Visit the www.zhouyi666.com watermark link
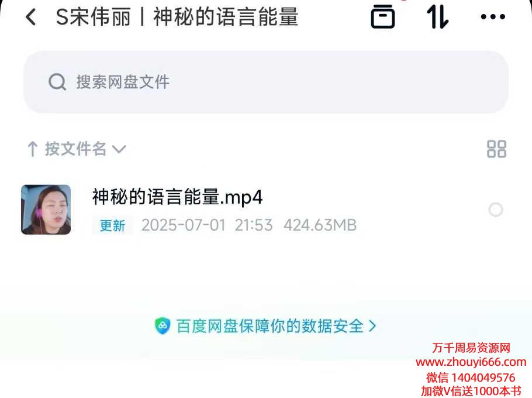532x398 pixels. (x=471, y=362)
